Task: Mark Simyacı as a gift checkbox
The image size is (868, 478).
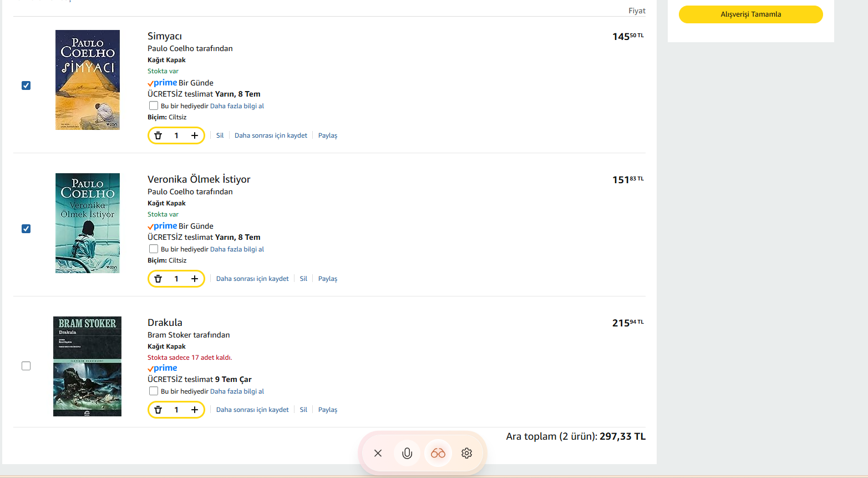Action: coord(154,105)
